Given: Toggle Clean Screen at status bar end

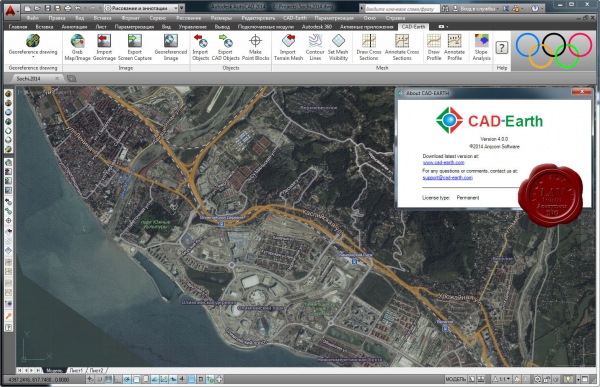Looking at the screenshot, I should (x=585, y=379).
